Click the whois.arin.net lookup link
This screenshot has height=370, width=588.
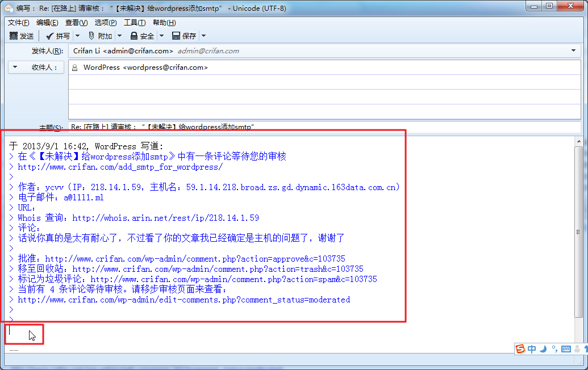click(165, 218)
